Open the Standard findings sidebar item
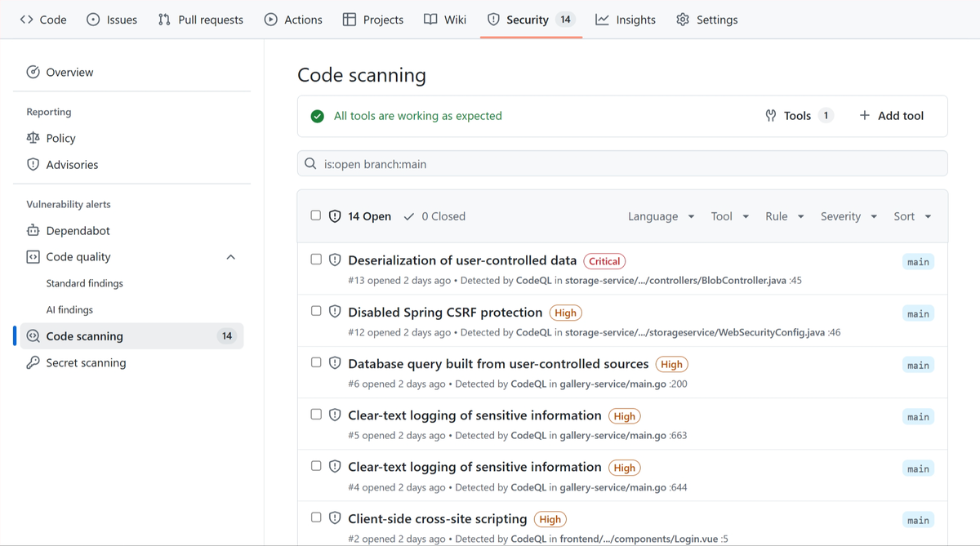Viewport: 980px width, 546px height. (85, 283)
